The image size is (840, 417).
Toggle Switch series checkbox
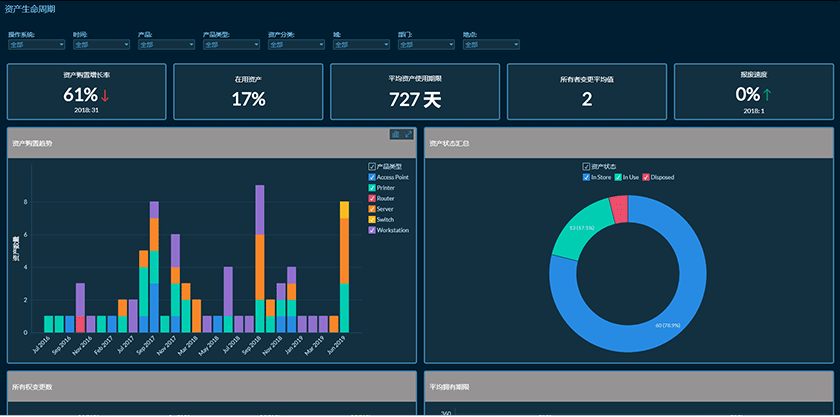(372, 220)
